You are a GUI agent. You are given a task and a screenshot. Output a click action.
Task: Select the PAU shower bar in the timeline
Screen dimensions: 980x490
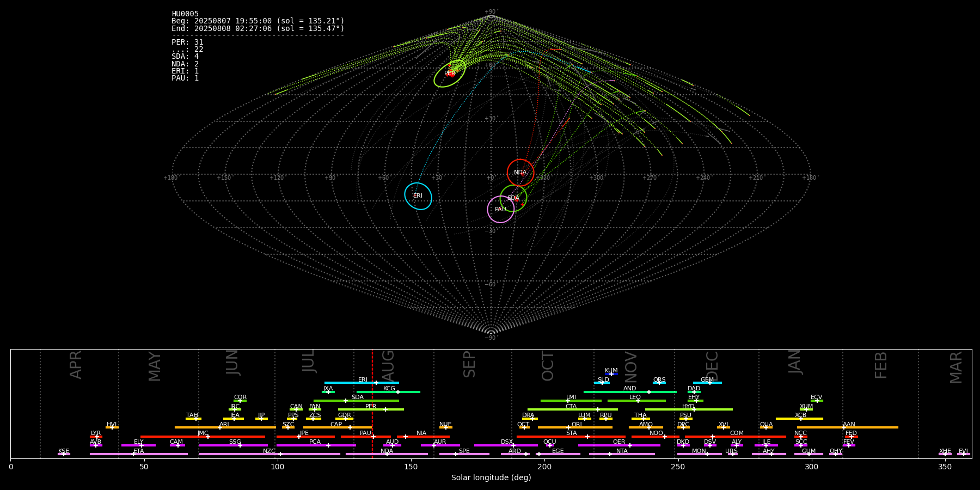click(366, 437)
